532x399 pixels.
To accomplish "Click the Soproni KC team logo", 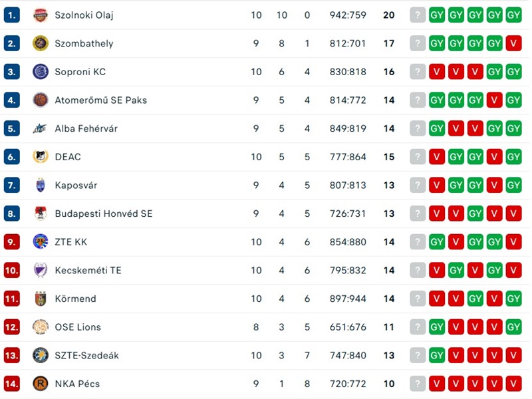I will pos(41,72).
